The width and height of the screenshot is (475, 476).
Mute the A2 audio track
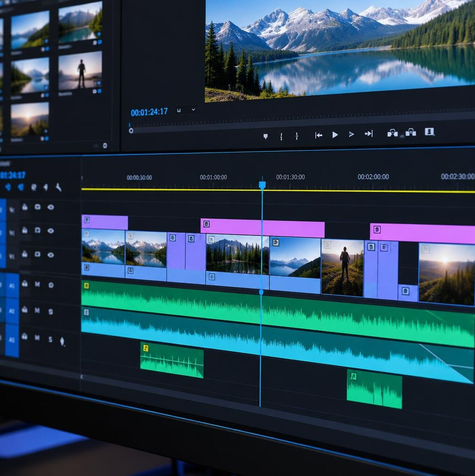tap(37, 310)
